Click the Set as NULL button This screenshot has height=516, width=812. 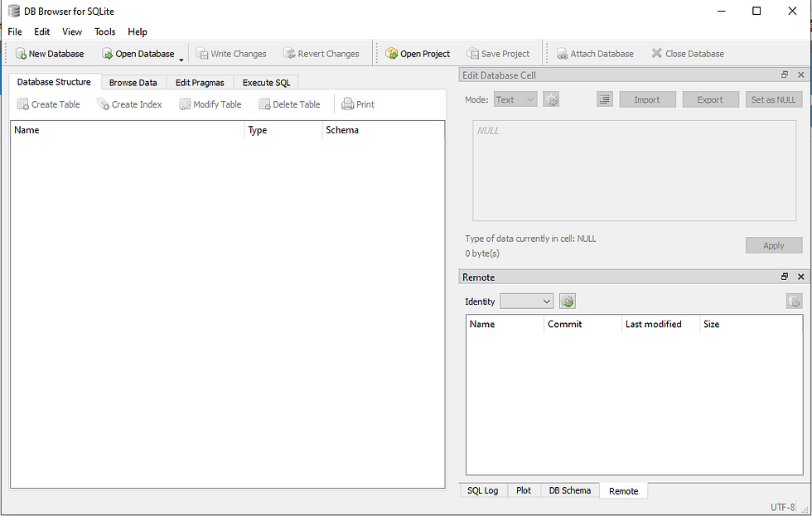(774, 99)
